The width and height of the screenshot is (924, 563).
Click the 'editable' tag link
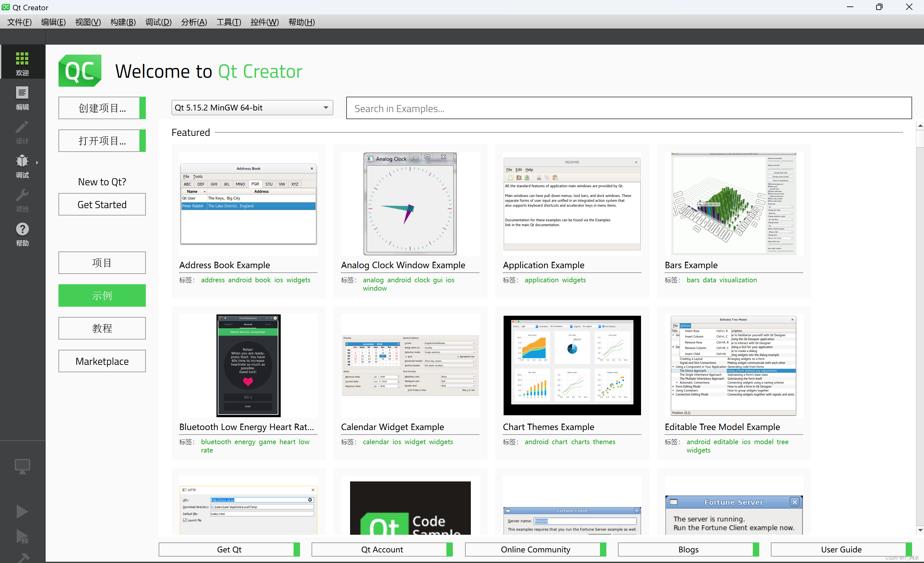pos(726,442)
